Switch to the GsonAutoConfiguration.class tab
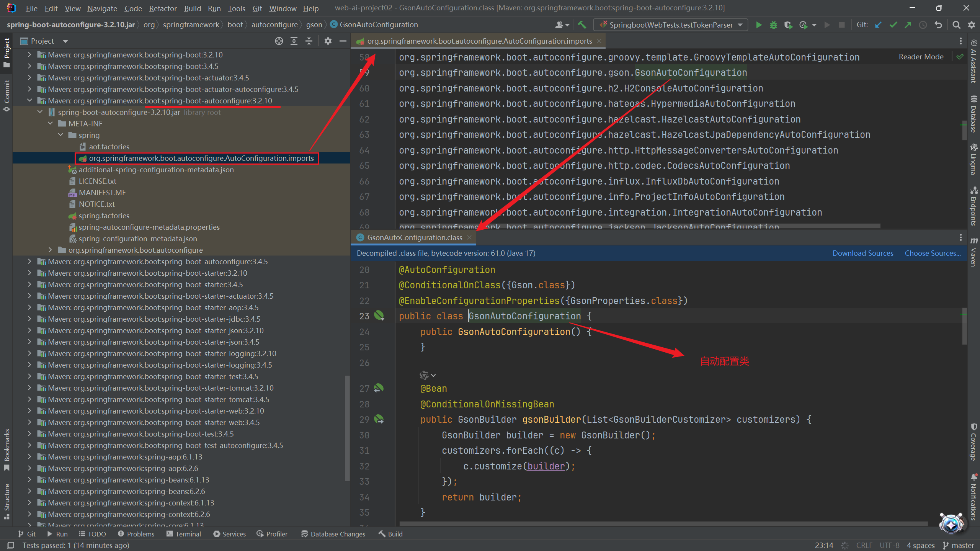This screenshot has height=551, width=980. point(414,237)
